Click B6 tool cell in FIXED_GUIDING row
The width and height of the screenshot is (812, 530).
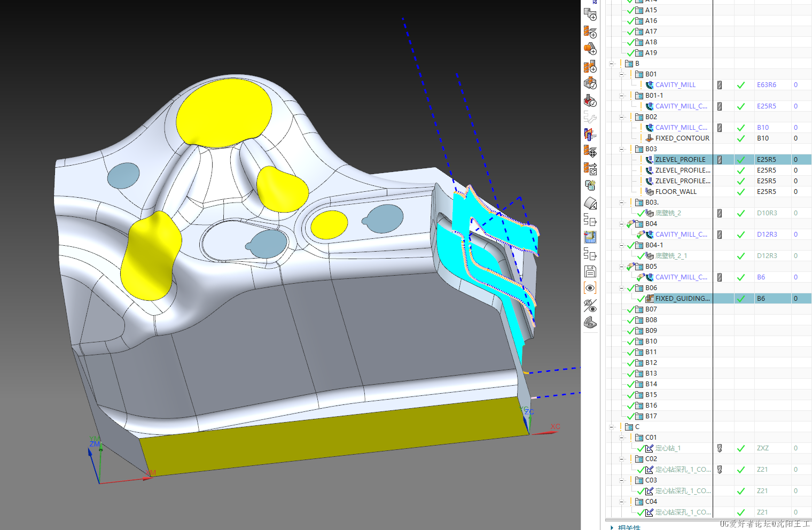(x=761, y=299)
